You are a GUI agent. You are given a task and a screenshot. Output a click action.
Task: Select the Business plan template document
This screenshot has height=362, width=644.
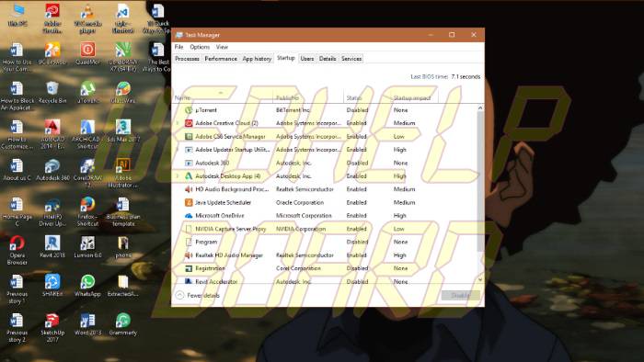(x=122, y=212)
